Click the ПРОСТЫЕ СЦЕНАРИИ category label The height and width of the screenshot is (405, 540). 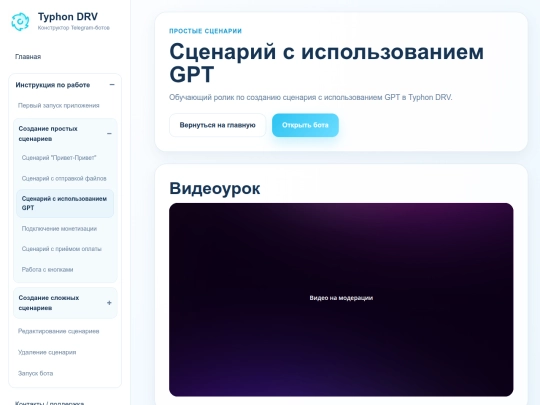205,31
